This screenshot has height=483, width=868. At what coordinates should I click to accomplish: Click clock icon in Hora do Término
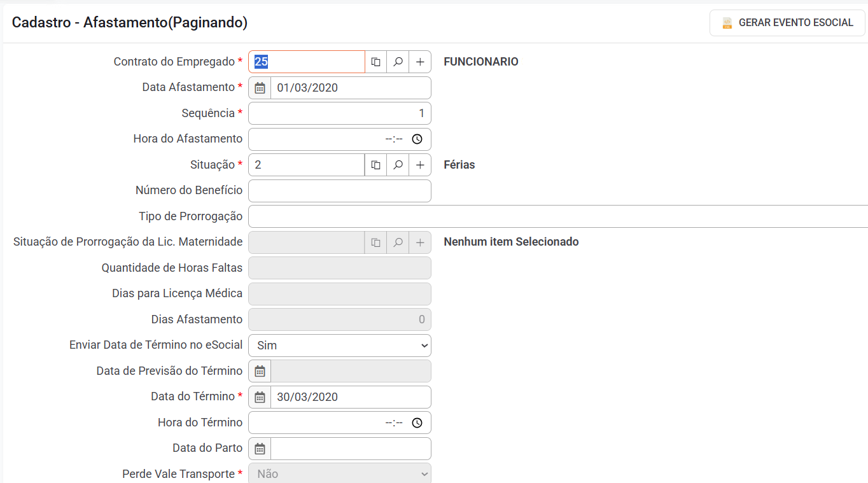417,423
